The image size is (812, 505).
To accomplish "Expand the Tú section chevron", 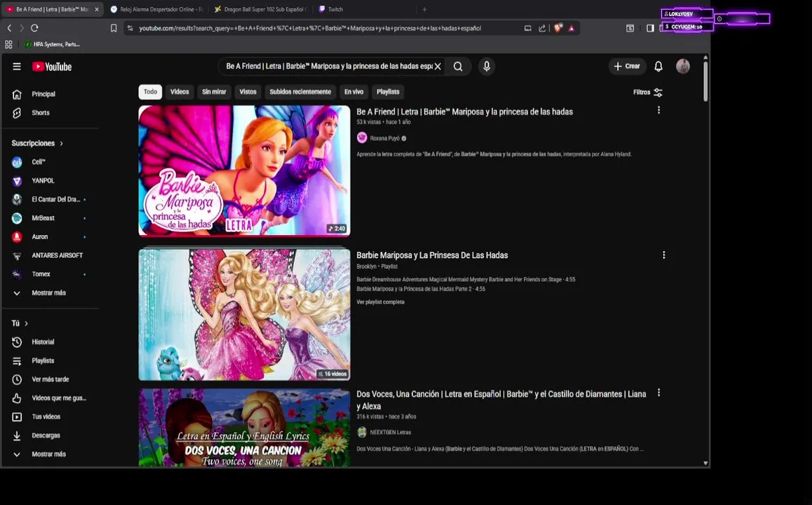I will (27, 323).
